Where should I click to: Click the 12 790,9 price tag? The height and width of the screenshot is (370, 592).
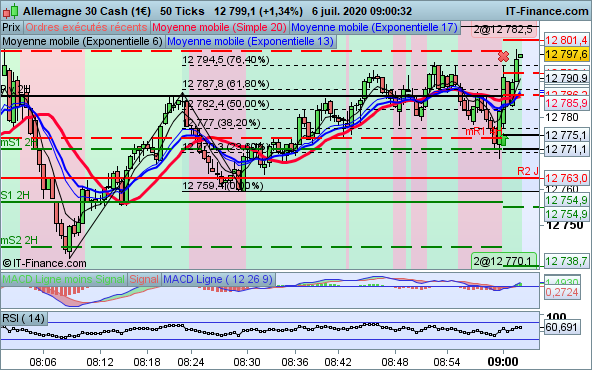coord(567,78)
